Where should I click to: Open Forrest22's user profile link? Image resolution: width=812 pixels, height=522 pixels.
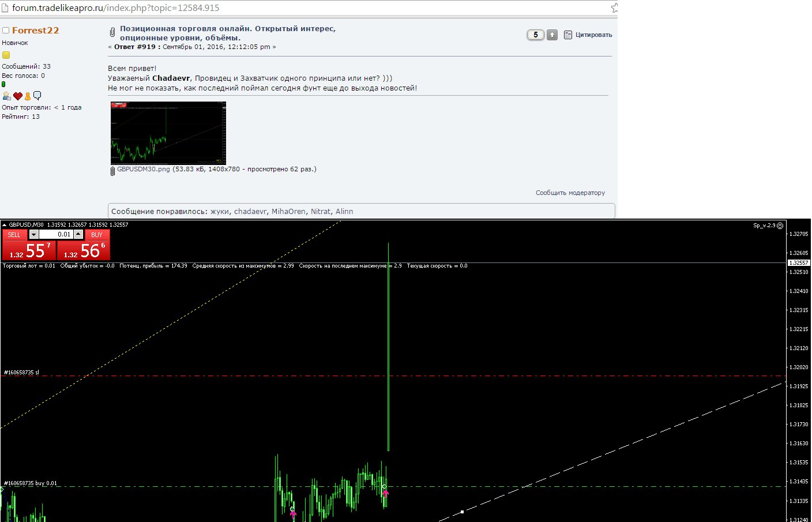(x=36, y=31)
